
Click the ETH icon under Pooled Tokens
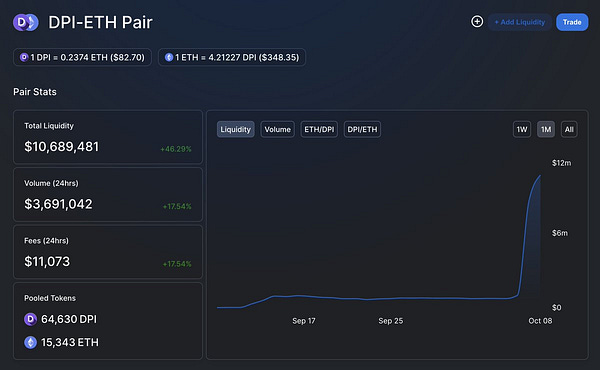[x=31, y=342]
